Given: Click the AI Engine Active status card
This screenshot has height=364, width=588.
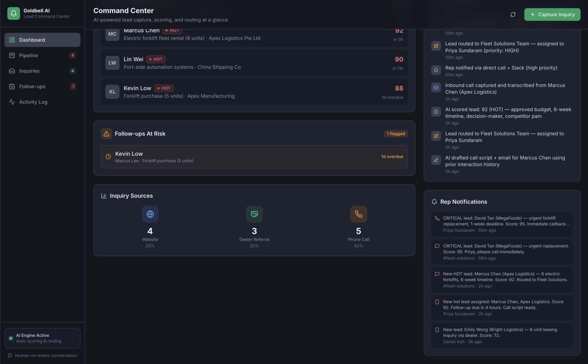Looking at the screenshot, I should [x=42, y=338].
